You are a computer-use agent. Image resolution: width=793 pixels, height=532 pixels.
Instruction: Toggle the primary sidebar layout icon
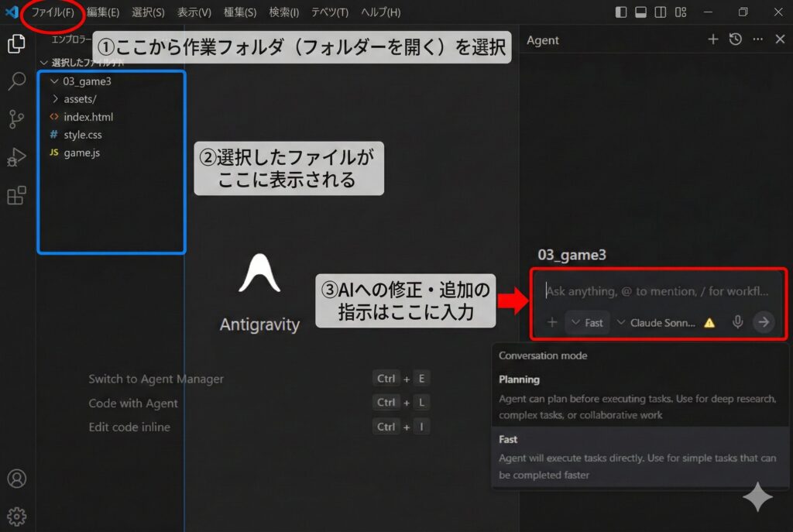621,12
